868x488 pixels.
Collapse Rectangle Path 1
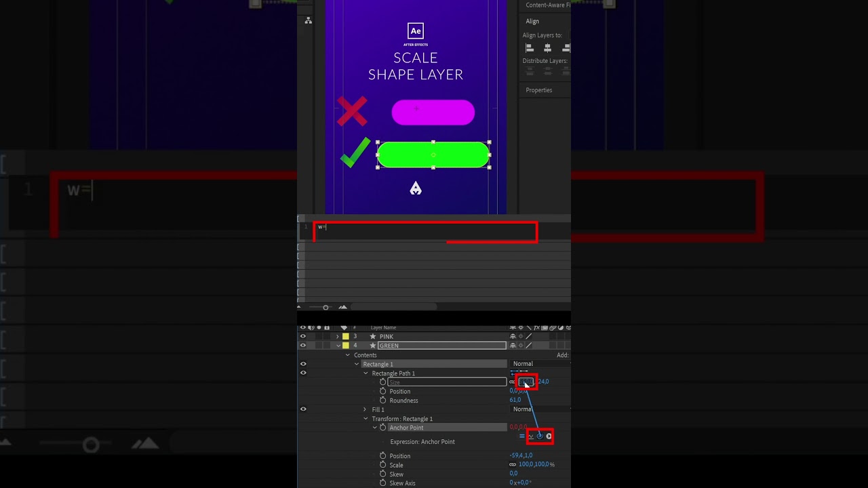366,373
